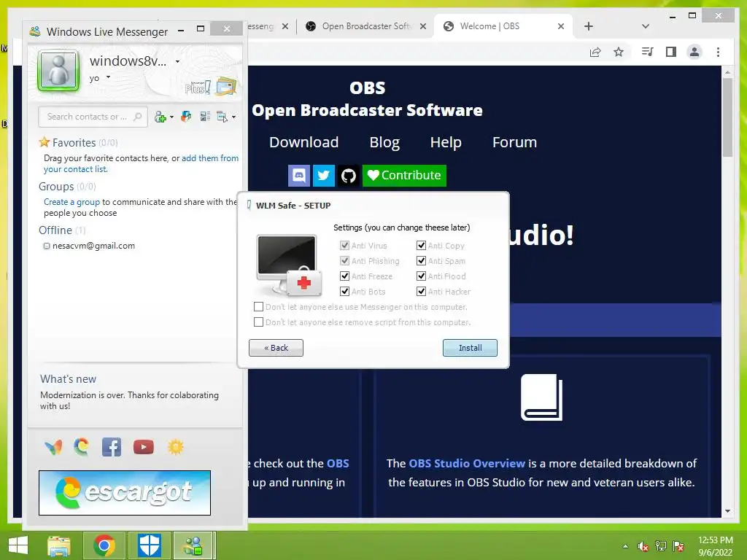Click the Favorites star icon
The height and width of the screenshot is (560, 747).
[44, 142]
